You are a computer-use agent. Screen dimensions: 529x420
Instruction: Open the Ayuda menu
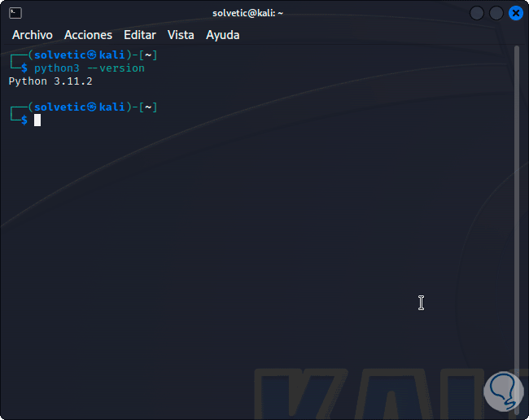point(223,35)
